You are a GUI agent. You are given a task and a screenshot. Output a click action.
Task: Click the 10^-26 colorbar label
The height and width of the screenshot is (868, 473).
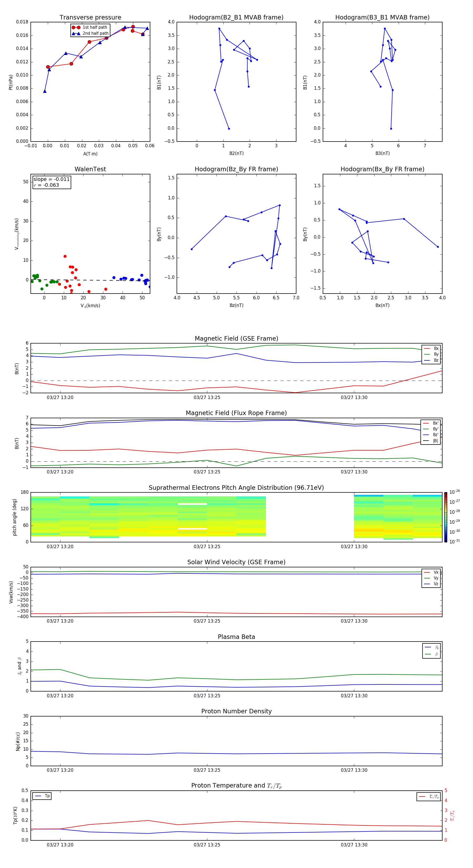click(455, 492)
